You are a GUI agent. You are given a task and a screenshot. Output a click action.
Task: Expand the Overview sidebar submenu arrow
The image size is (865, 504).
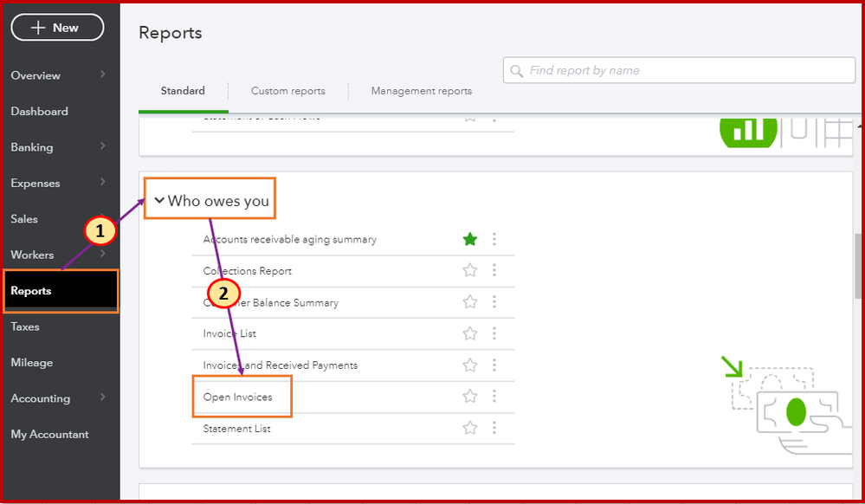point(103,74)
